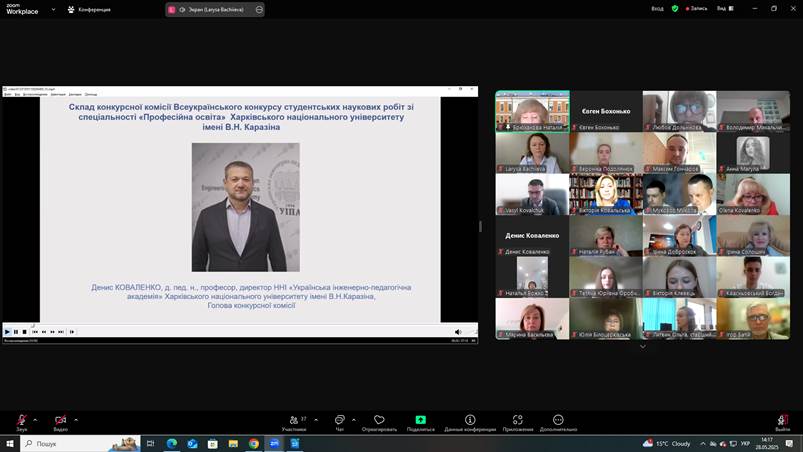
Task: Select Вікторія Ковальська participant video tile
Action: tap(606, 194)
